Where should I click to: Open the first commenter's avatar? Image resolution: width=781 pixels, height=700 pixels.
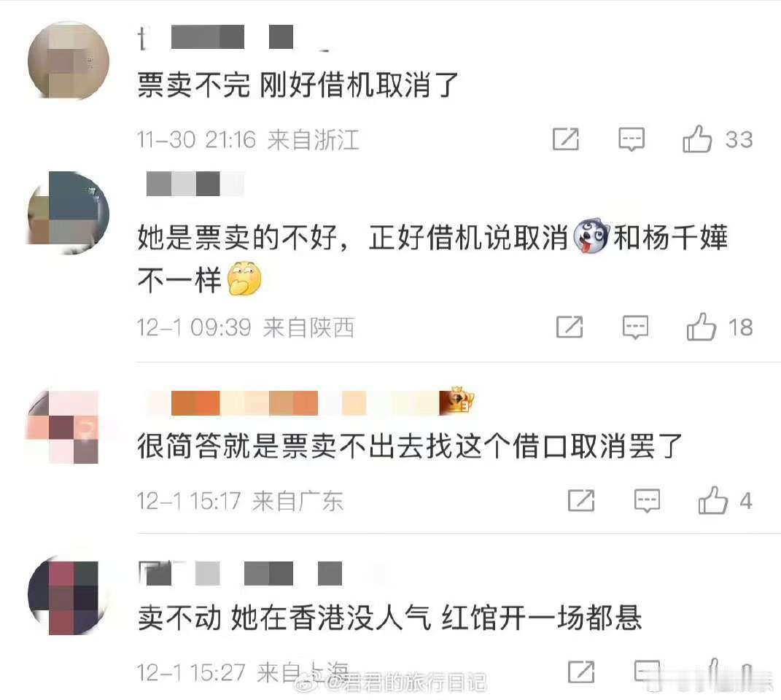point(69,61)
